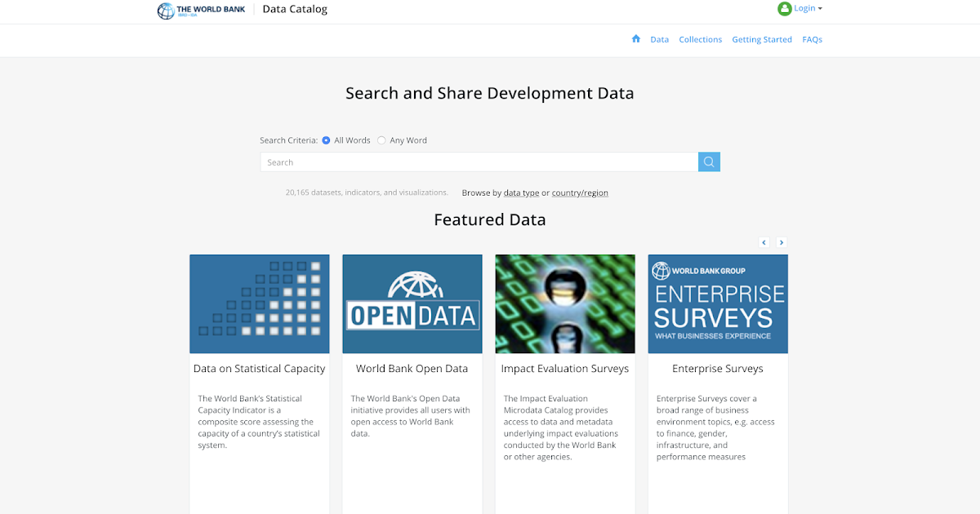Select the home icon in navigation bar
Screen dimensions: 980x514
coord(635,38)
